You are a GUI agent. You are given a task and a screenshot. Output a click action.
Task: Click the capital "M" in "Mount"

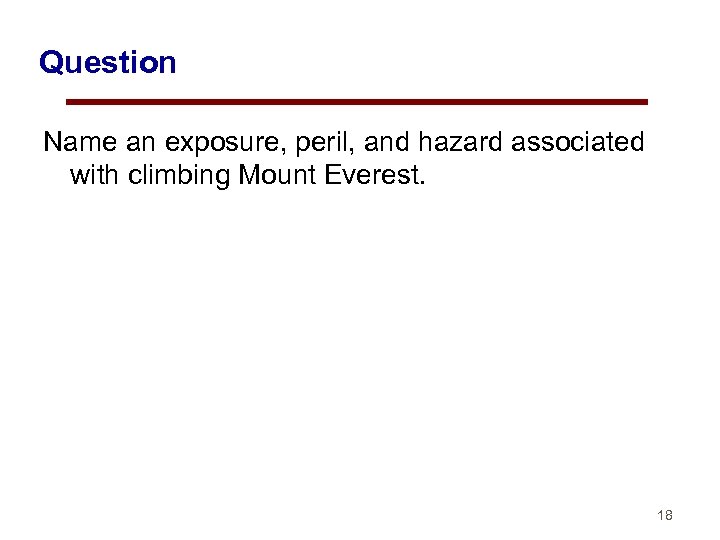pos(248,177)
